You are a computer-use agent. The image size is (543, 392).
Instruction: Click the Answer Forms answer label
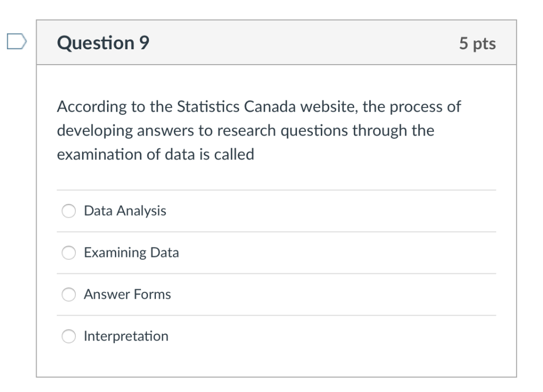127,295
